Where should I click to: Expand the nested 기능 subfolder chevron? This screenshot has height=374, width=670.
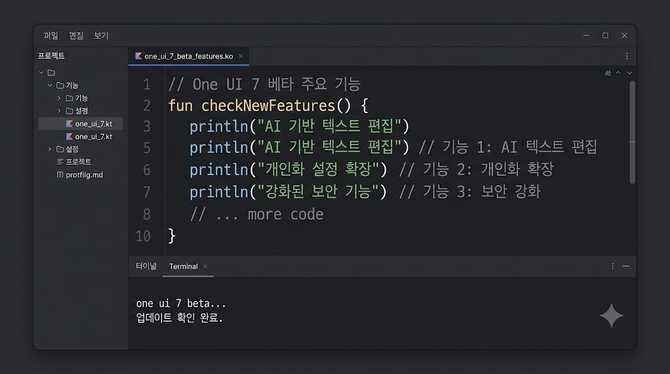(59, 98)
